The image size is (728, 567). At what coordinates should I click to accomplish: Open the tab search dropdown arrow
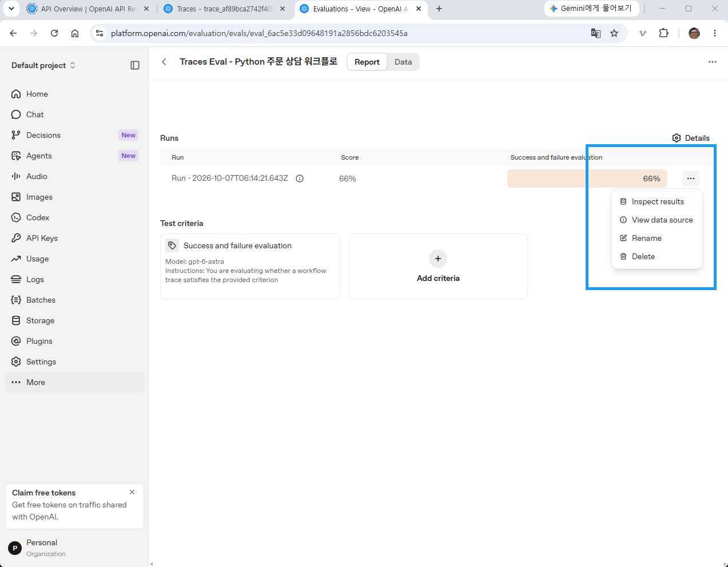tap(11, 9)
